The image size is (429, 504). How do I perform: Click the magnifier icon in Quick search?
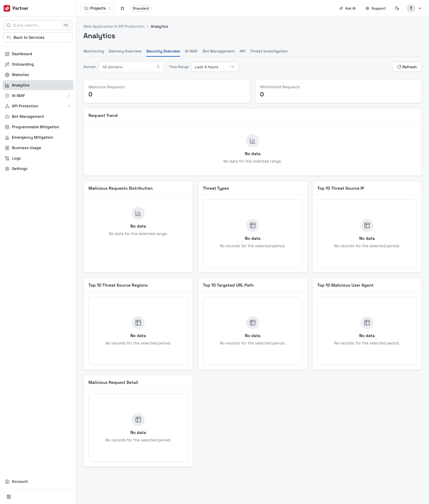pos(9,25)
